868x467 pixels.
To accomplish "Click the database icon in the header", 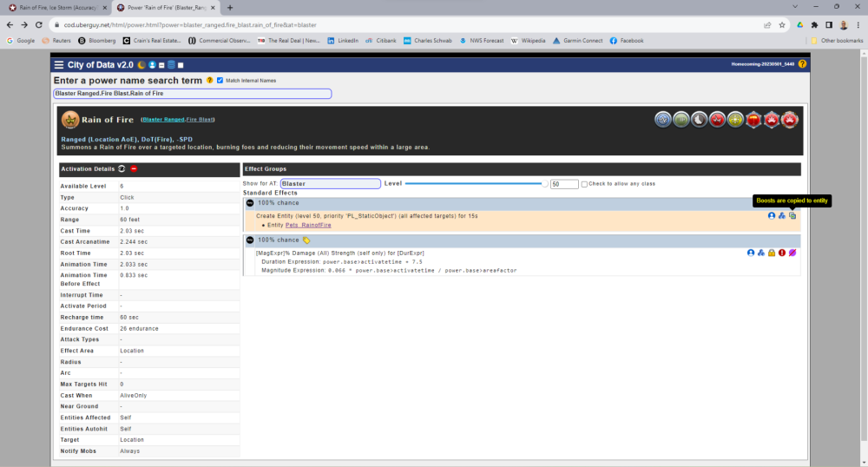I will 171,65.
